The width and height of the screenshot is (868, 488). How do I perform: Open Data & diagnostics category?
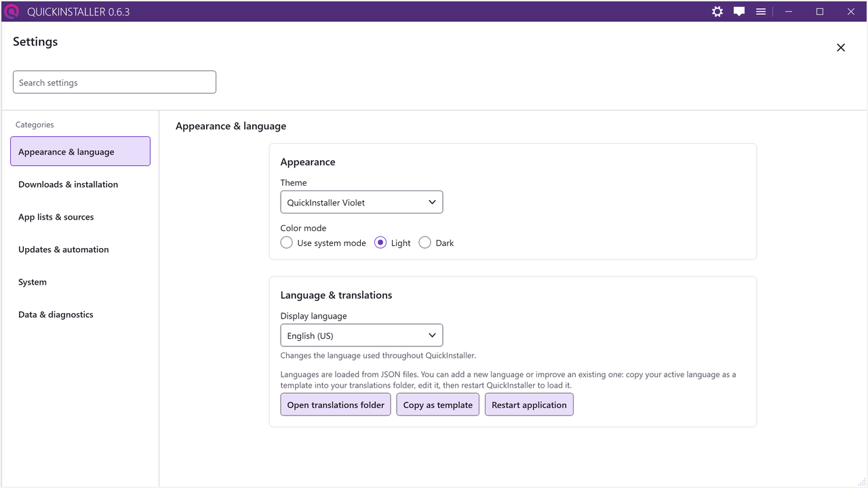pos(80,314)
